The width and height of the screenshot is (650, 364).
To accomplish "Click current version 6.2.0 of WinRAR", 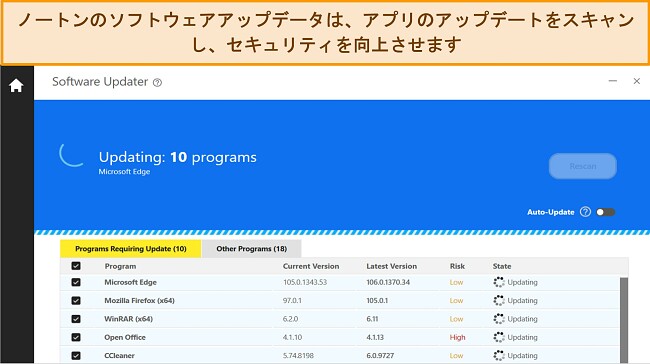I will pyautogui.click(x=290, y=319).
